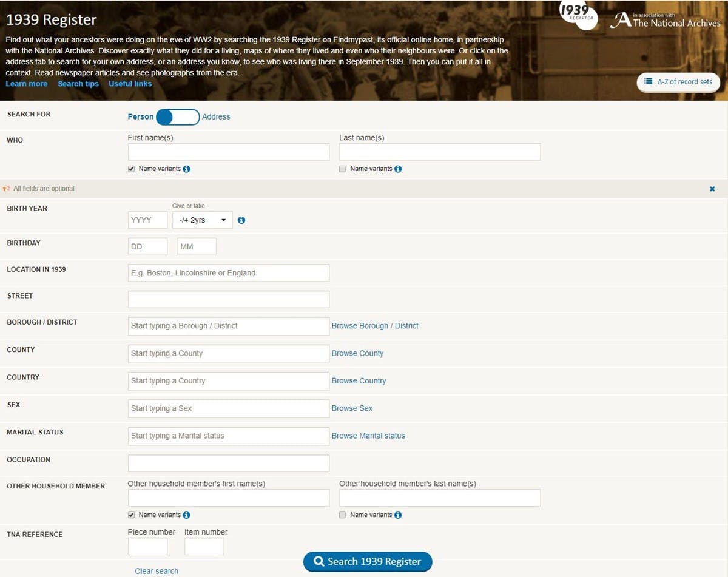
Task: Click info icon next to birth year range
Action: pyautogui.click(x=241, y=220)
